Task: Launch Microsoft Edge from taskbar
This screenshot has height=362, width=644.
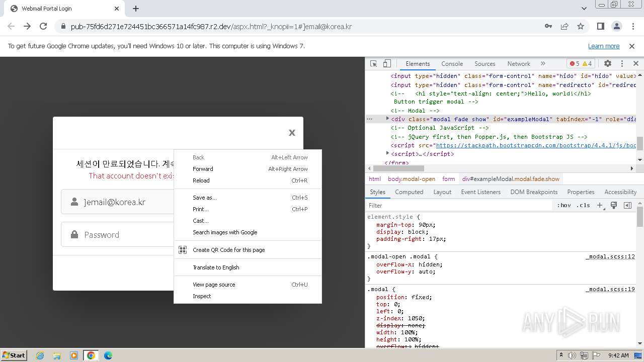Action: point(108,355)
